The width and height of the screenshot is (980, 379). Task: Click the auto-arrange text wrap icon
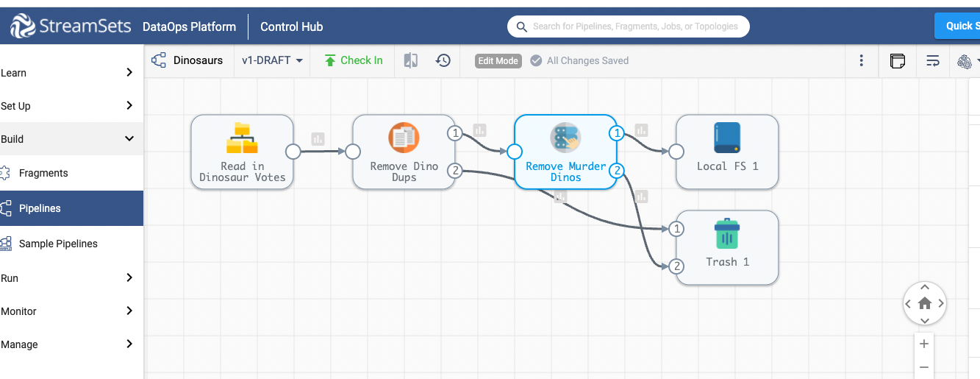coord(933,61)
